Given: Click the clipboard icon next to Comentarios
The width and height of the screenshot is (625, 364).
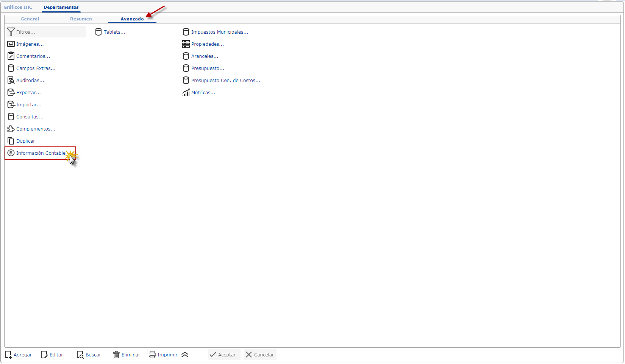Looking at the screenshot, I should (11, 56).
